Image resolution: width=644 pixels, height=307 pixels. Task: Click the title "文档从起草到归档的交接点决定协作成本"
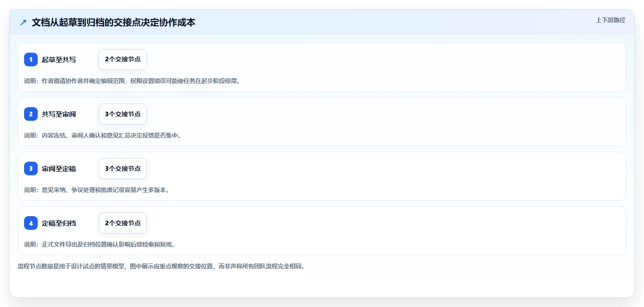click(x=114, y=23)
